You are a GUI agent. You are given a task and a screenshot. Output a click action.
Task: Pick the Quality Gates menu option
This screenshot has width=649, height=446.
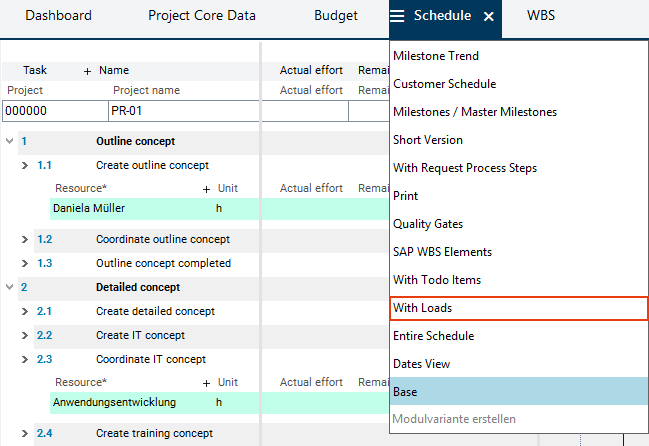tap(428, 224)
